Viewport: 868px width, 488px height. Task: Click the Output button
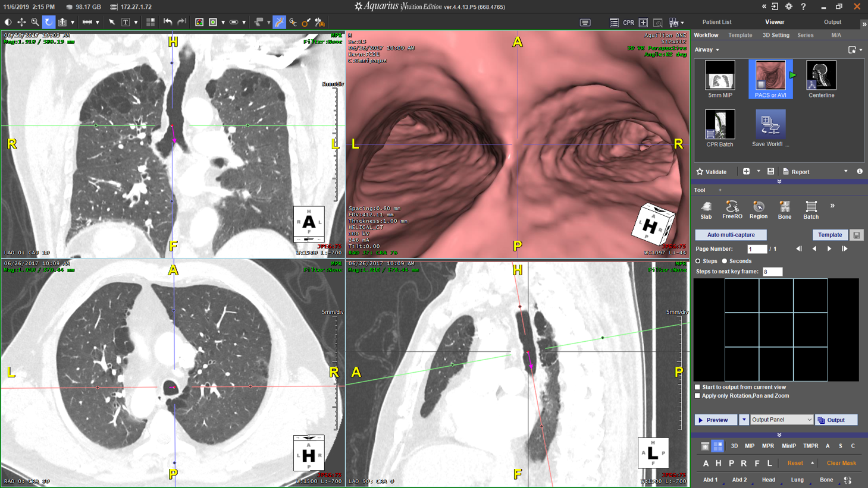[x=836, y=420]
